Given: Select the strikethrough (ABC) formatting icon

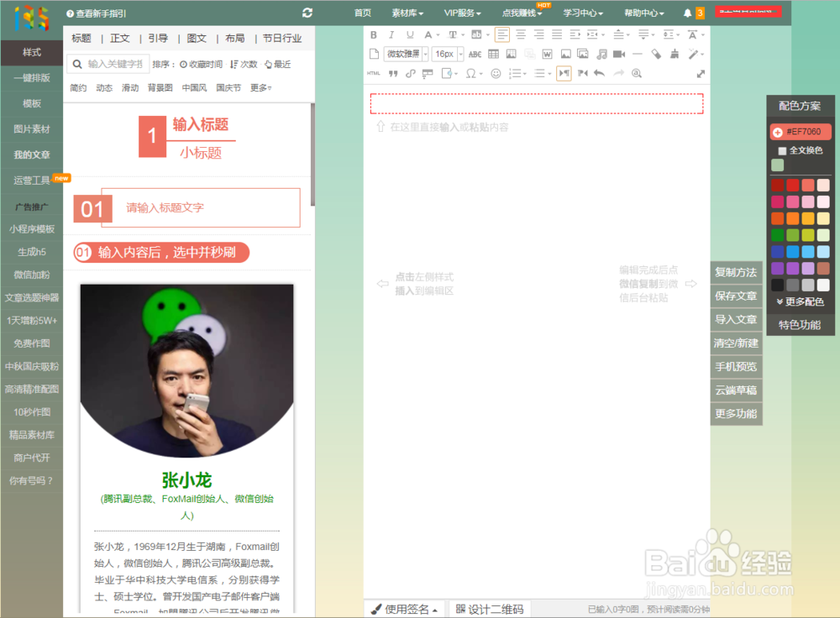Looking at the screenshot, I should point(475,52).
